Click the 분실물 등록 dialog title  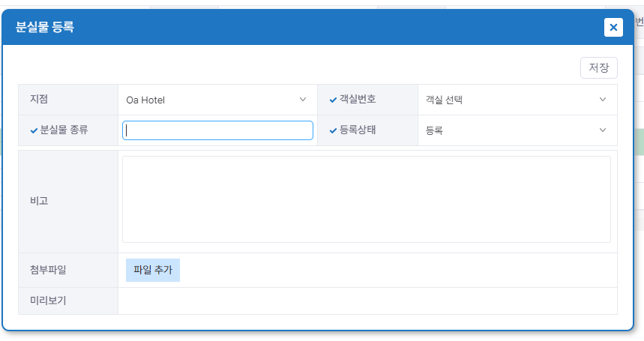(45, 27)
